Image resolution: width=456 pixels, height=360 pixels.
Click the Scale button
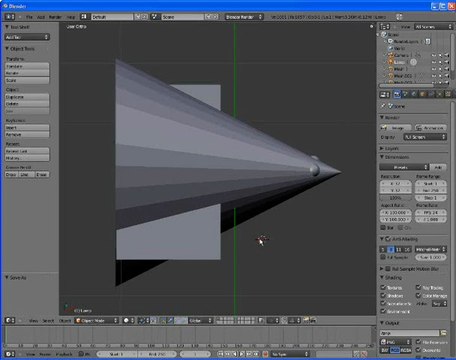[27, 80]
